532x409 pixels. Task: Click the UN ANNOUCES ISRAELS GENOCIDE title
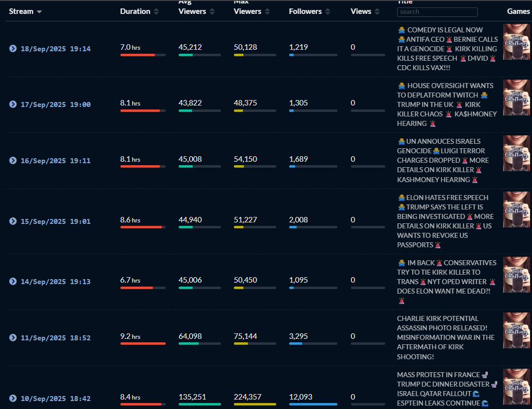pyautogui.click(x=443, y=160)
